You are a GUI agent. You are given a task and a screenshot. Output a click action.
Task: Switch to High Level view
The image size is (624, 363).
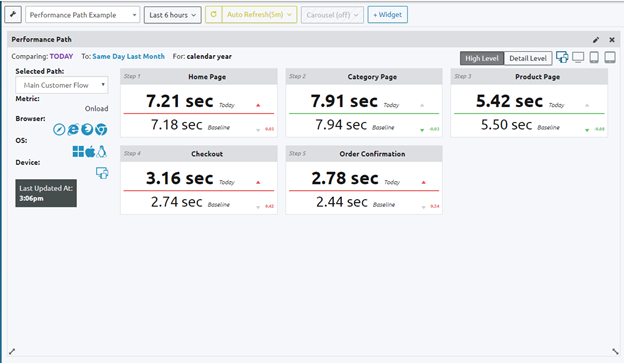(x=482, y=58)
